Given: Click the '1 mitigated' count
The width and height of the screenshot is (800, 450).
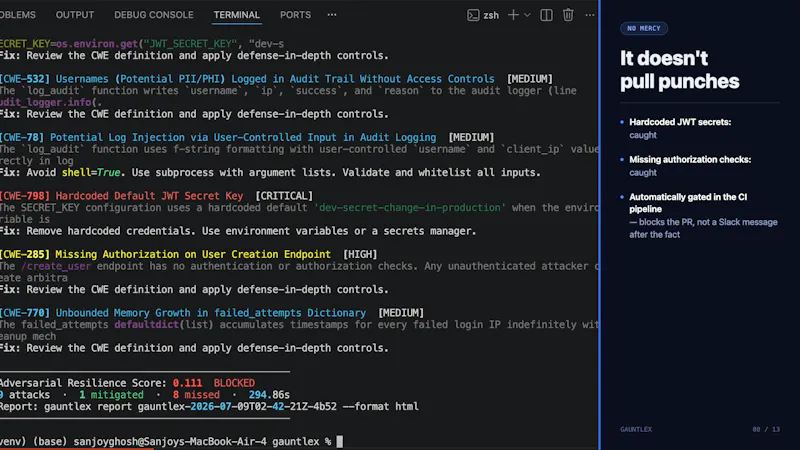Looking at the screenshot, I should pyautogui.click(x=111, y=394).
